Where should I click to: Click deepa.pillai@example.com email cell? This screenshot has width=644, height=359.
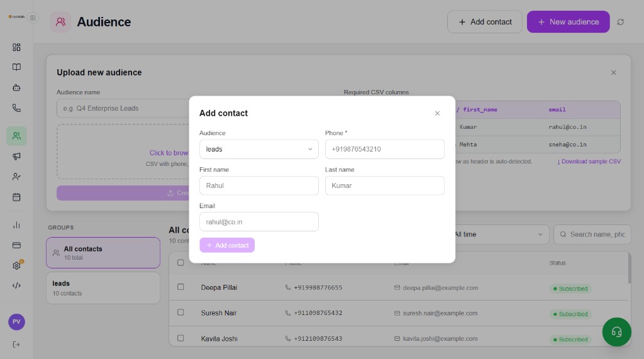(x=440, y=288)
